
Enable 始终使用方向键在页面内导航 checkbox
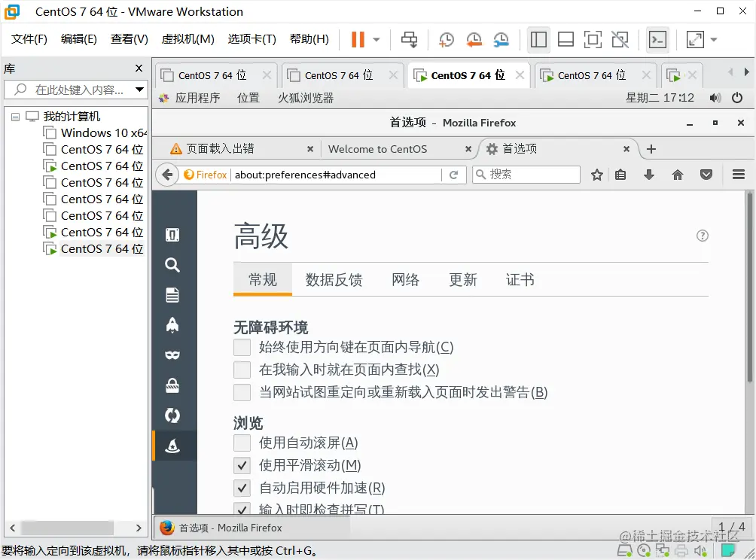[242, 347]
